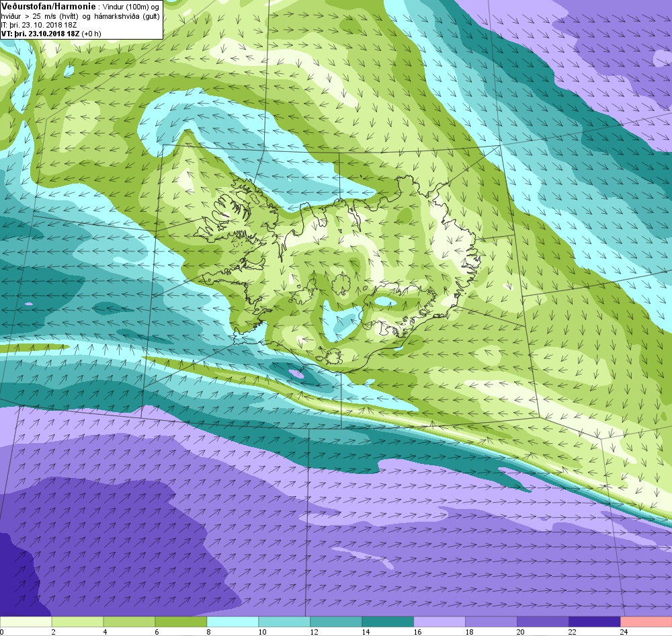The image size is (672, 636).
Task: Click the legend value "4"
Action: point(105,632)
